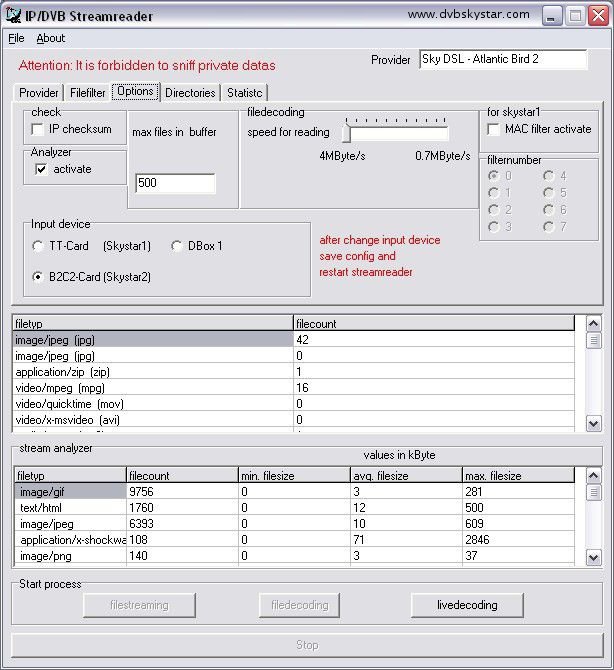Click the stream analyzer scrollbar thumb
This screenshot has width=614, height=670.
click(593, 492)
